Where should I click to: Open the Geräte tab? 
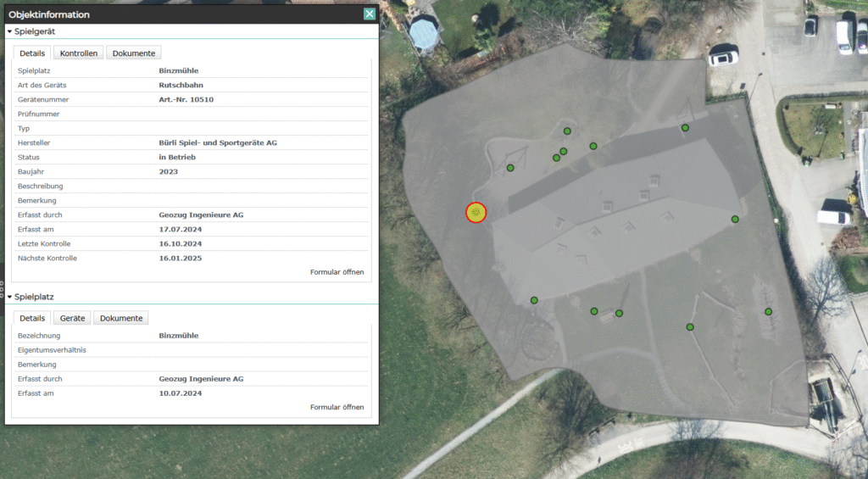pos(72,318)
